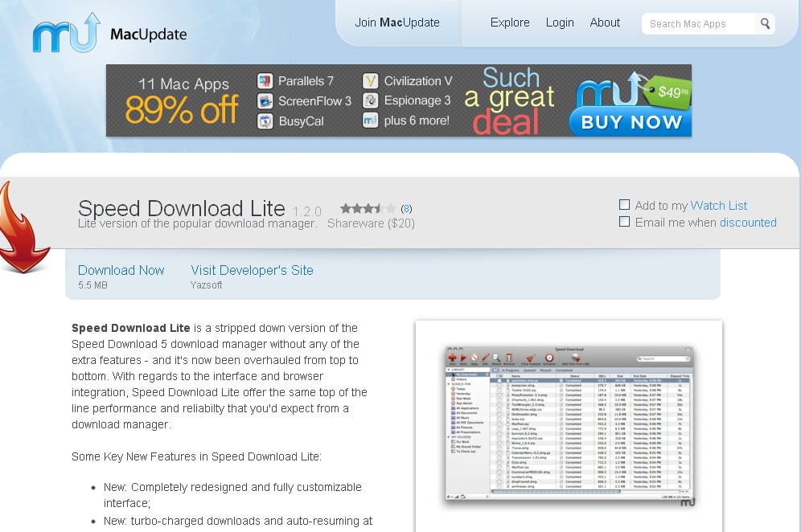The width and height of the screenshot is (801, 532).
Task: Click the MacUpdate logo icon
Action: [67, 33]
